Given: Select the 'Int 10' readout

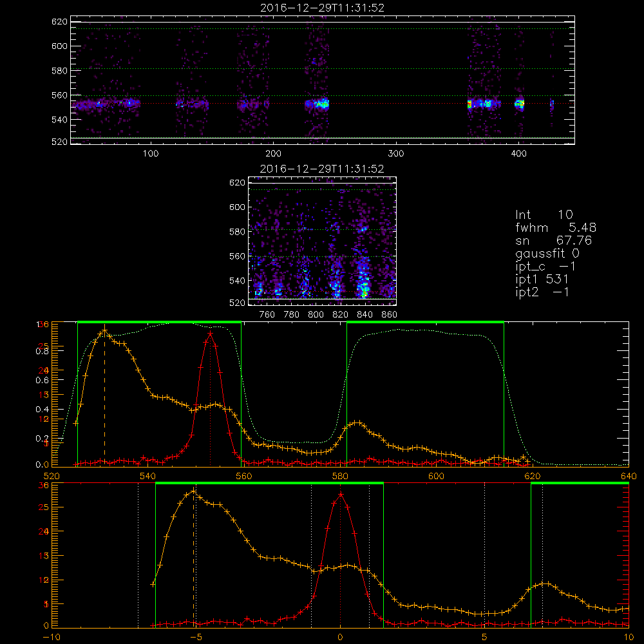Looking at the screenshot, I should 544,214.
